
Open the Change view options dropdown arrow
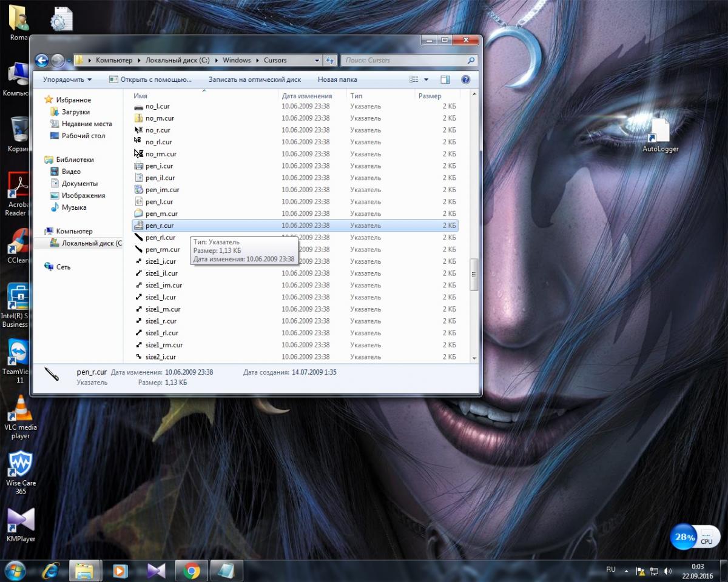tap(426, 79)
